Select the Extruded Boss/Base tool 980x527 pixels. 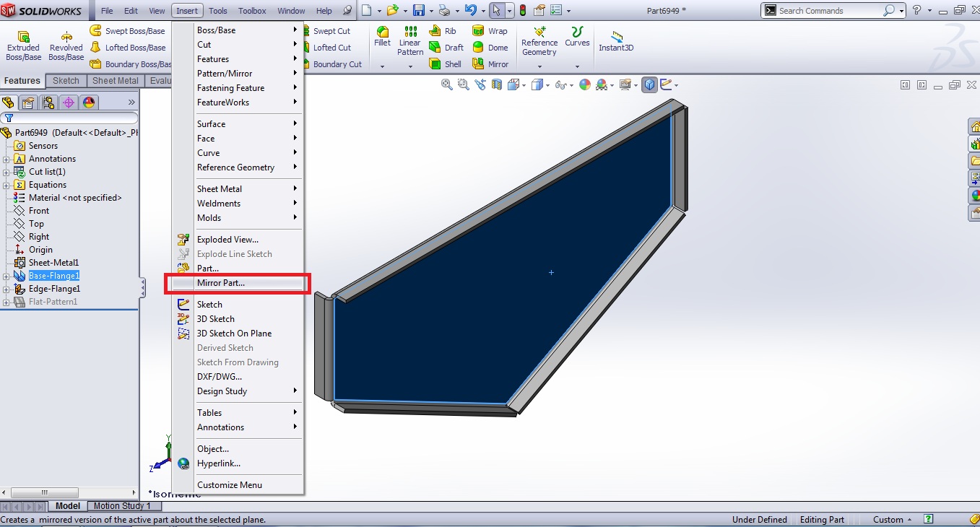point(23,43)
